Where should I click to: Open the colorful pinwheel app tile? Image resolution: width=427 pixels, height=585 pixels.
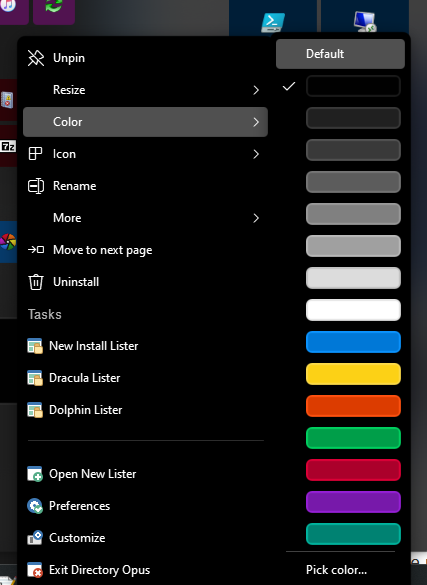click(8, 242)
